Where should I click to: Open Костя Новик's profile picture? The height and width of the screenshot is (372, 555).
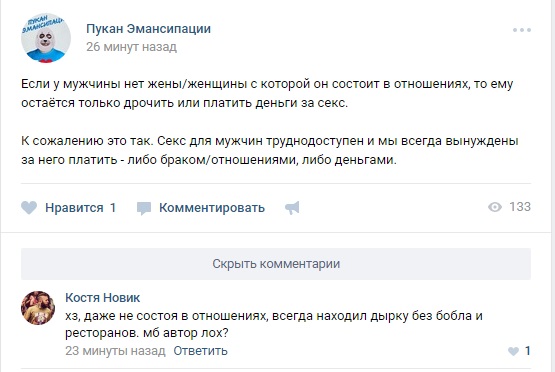pyautogui.click(x=38, y=308)
